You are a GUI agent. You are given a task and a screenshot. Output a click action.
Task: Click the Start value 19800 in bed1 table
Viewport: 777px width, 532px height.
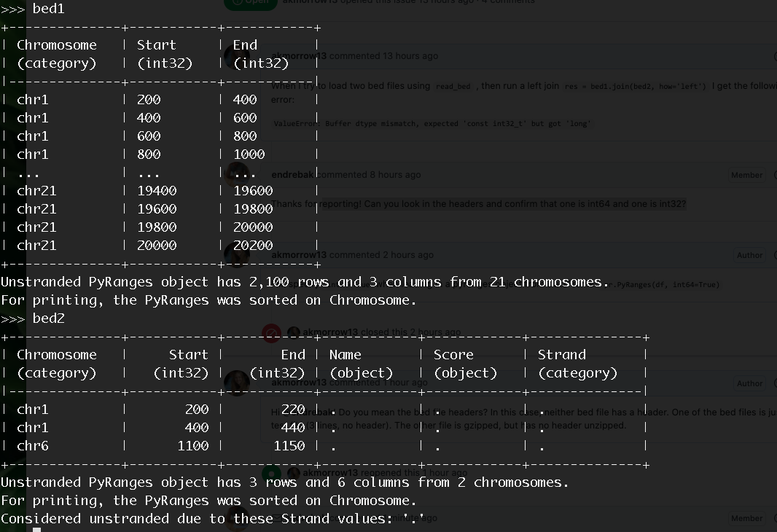157,227
